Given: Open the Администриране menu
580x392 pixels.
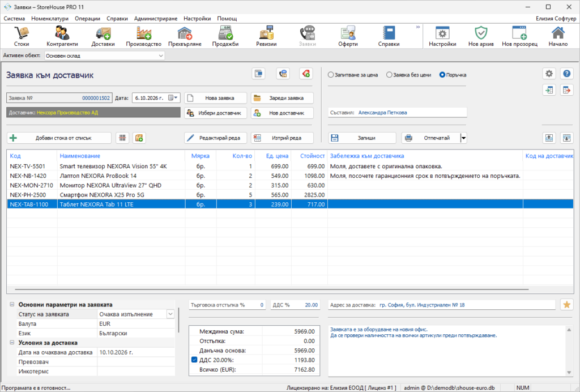Looking at the screenshot, I should click(156, 19).
